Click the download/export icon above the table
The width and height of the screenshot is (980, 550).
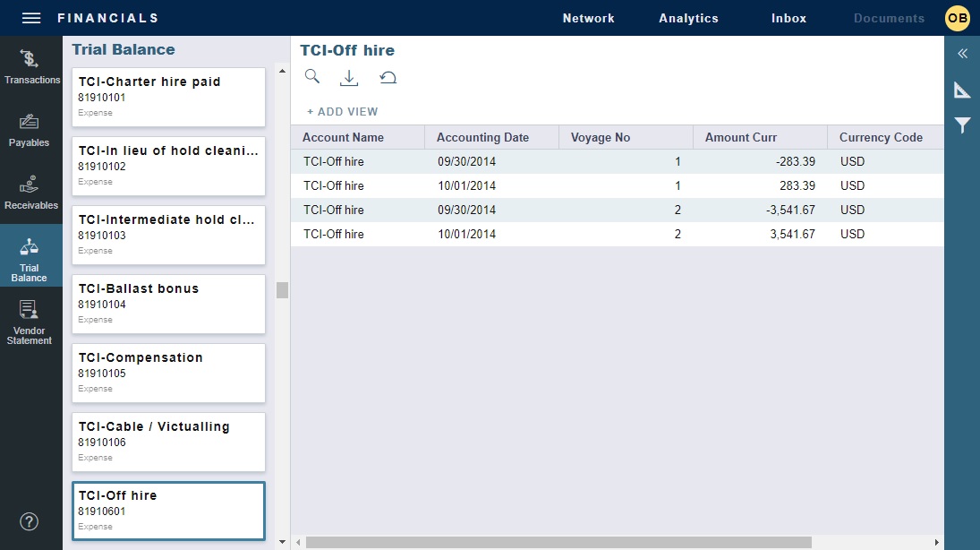pos(349,77)
